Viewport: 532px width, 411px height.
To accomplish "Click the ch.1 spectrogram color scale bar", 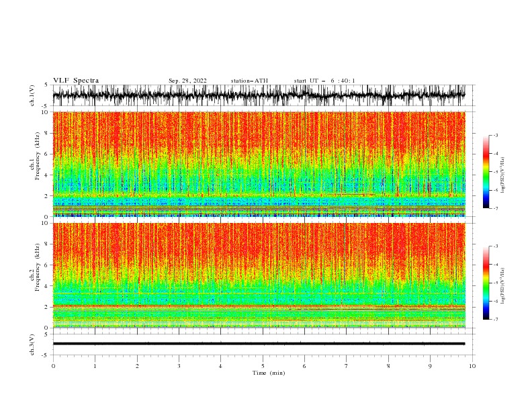I will pyautogui.click(x=486, y=172).
